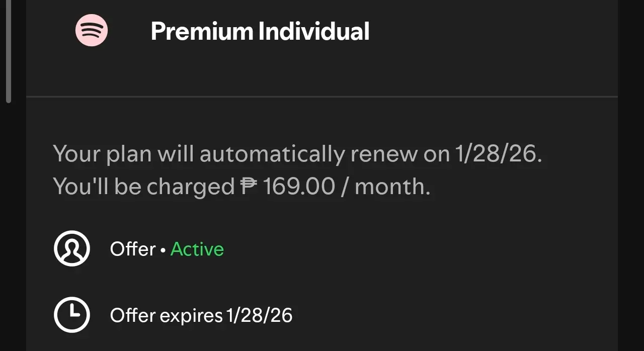Click the black margin right of plan card
Viewport: 644px width, 351px height.
[x=631, y=175]
